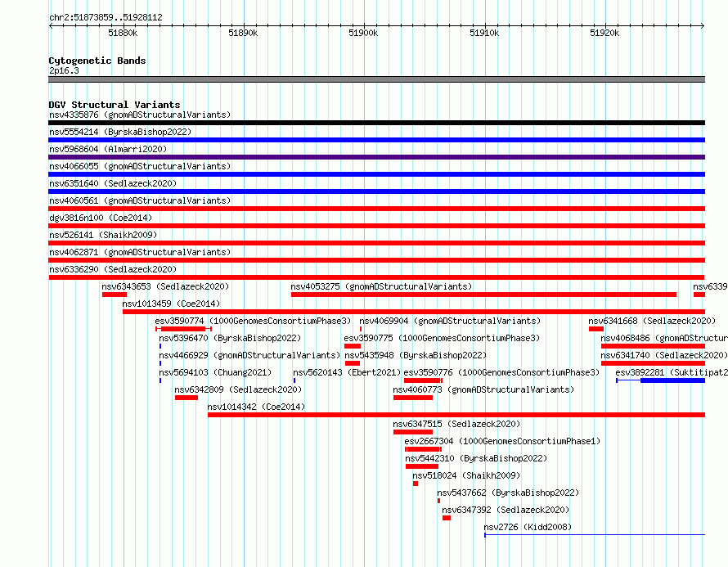Click the nsv518024 (Shaikh2009) label
This screenshot has height=567, width=728.
tap(466, 475)
